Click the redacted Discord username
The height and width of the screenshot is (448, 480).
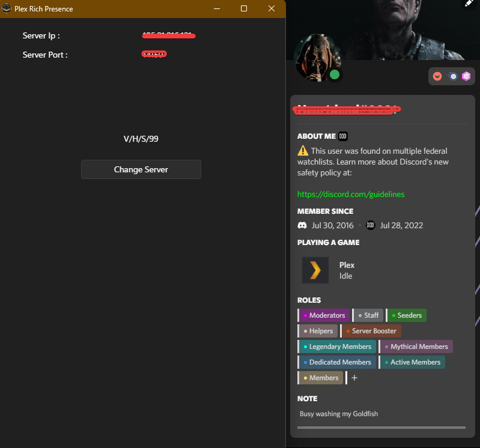point(347,109)
